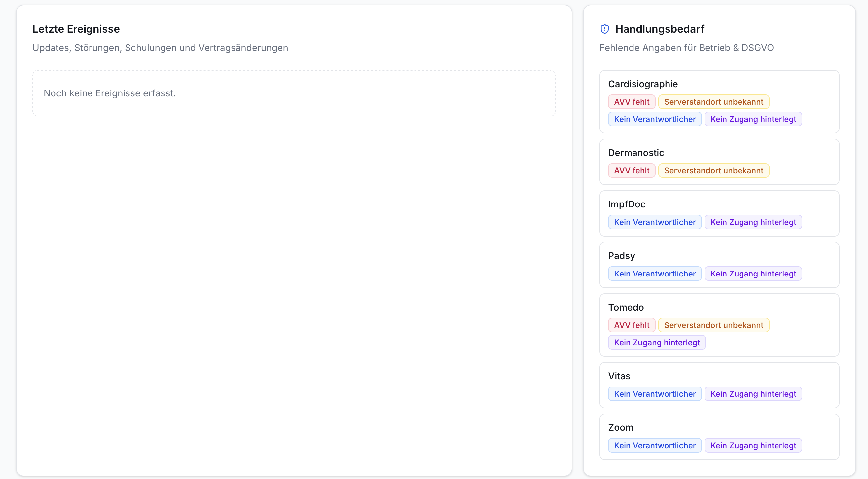The image size is (868, 479).
Task: Click AVV fehlt badge under Tomedo
Action: pyautogui.click(x=632, y=325)
